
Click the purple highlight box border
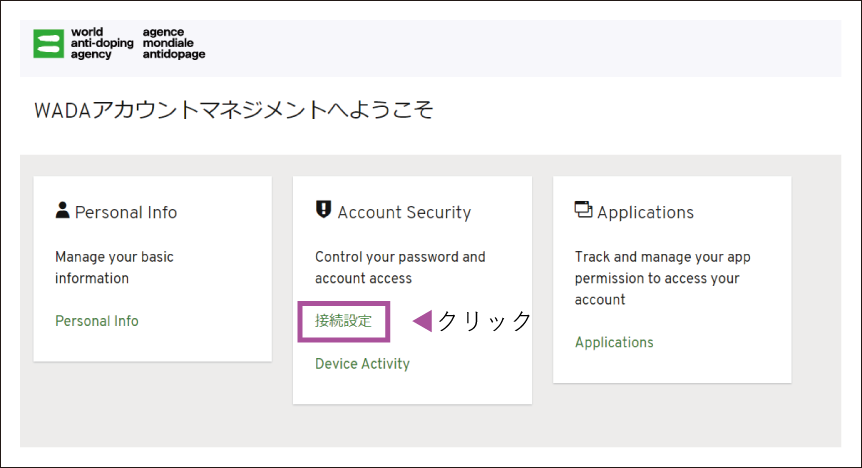point(344,303)
